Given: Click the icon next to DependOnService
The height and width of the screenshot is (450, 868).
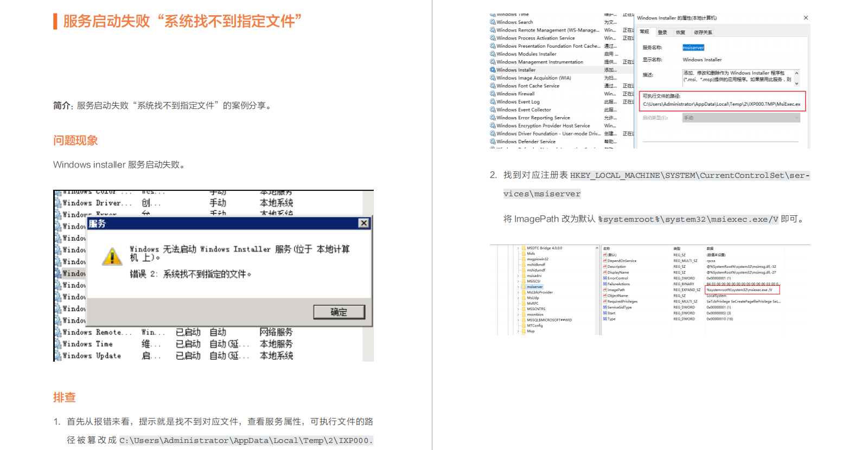Looking at the screenshot, I should (x=605, y=261).
